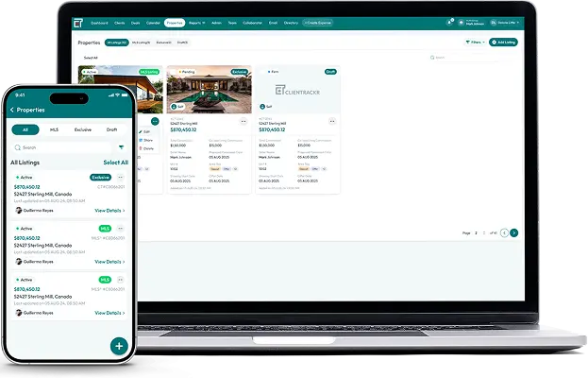
Task: Open Deals in laptop navbar
Action: 135,23
